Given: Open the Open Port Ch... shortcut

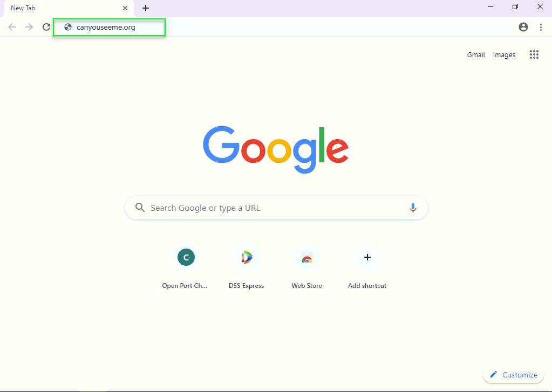Looking at the screenshot, I should (186, 267).
